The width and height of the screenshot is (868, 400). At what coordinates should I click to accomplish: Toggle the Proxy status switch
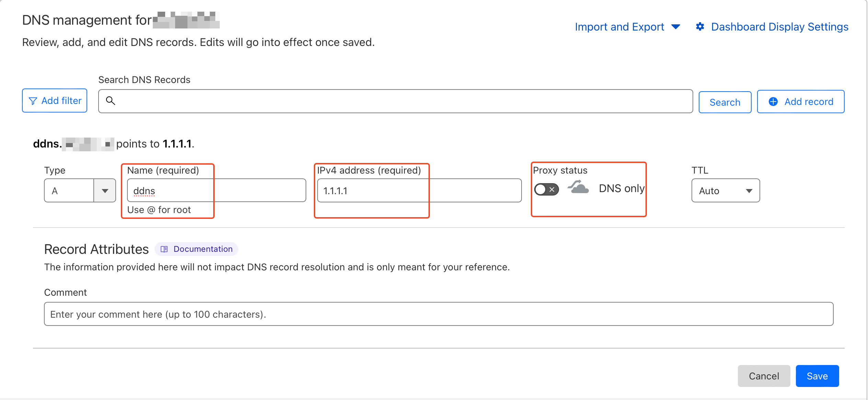546,189
